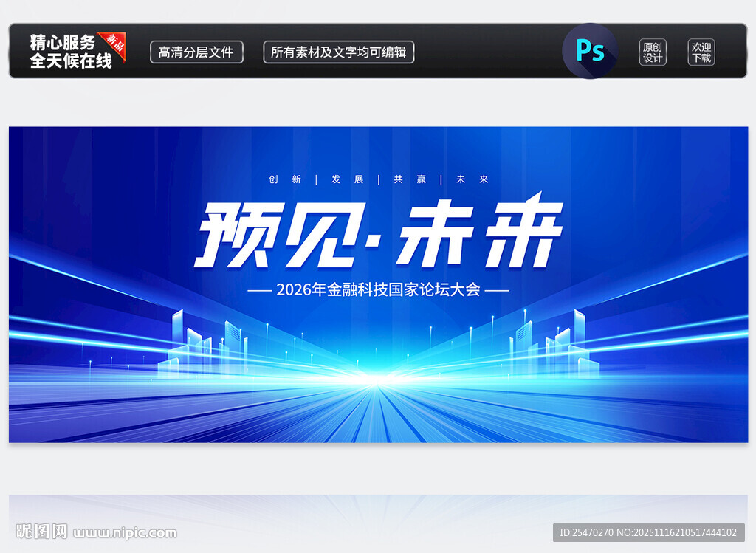756x553 pixels.
Task: Click the 精心服务 全天候在线 text
Action: [x=70, y=52]
